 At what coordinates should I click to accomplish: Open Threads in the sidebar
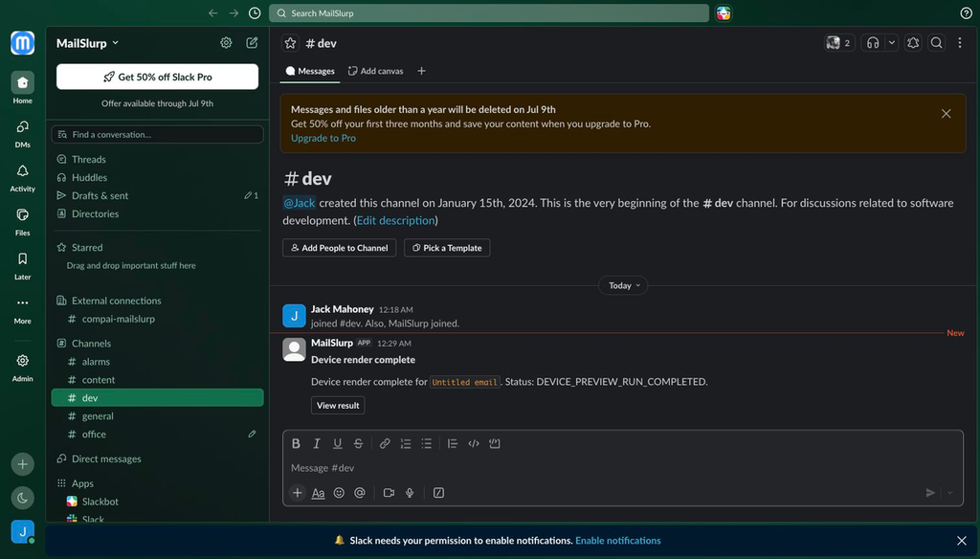pyautogui.click(x=158, y=160)
